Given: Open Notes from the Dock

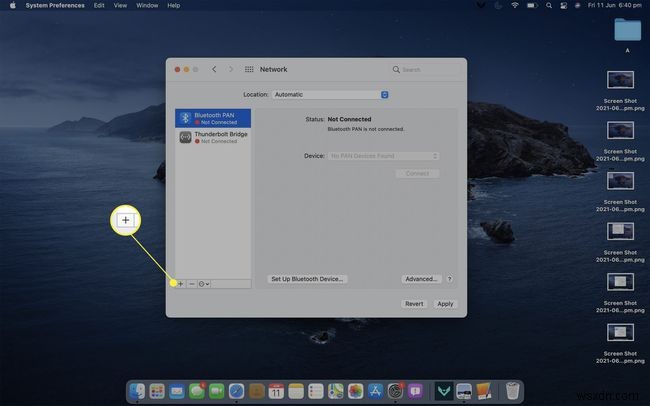Looking at the screenshot, I should click(296, 391).
